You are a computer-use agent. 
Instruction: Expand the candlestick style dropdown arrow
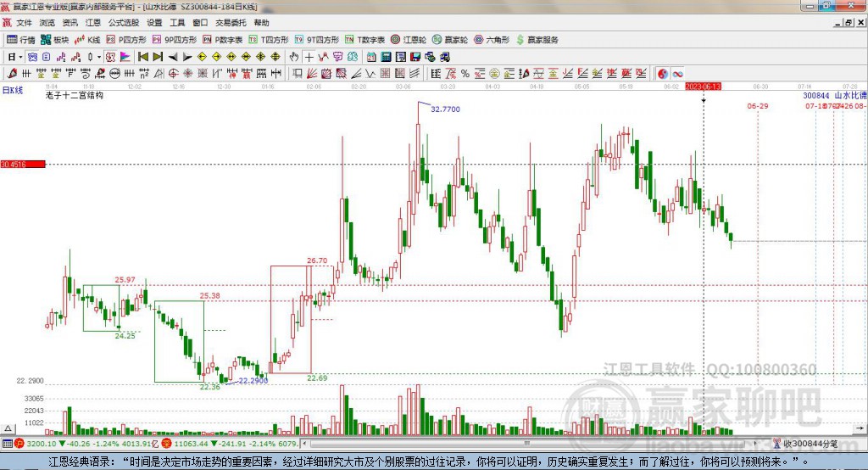pos(99,57)
